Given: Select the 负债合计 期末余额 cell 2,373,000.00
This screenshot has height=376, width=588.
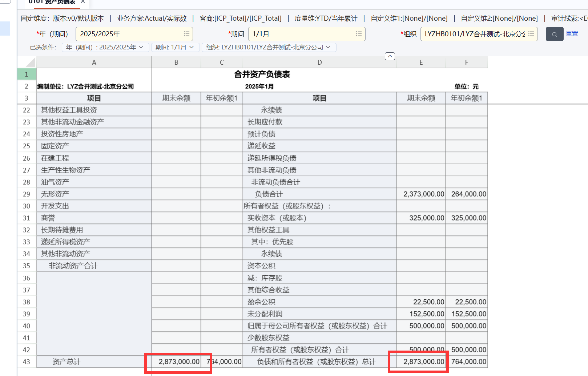Looking at the screenshot, I should [421, 194].
